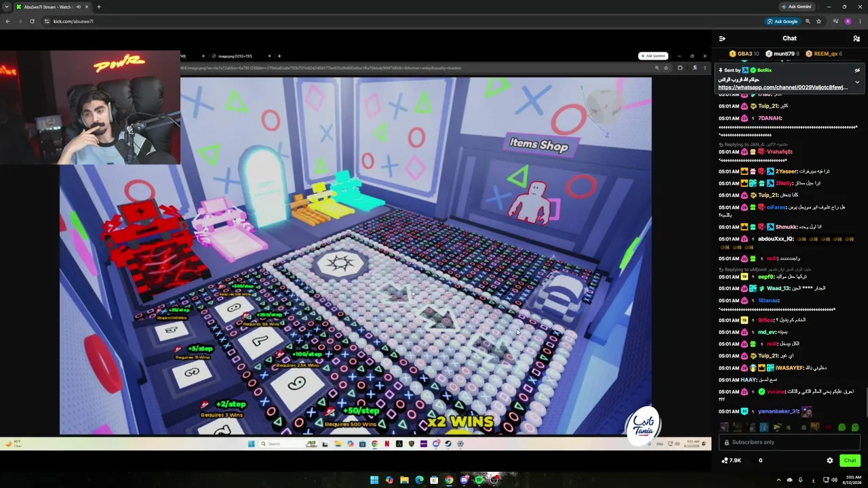
Task: Click the streamer webcam overlay
Action: pyautogui.click(x=90, y=108)
